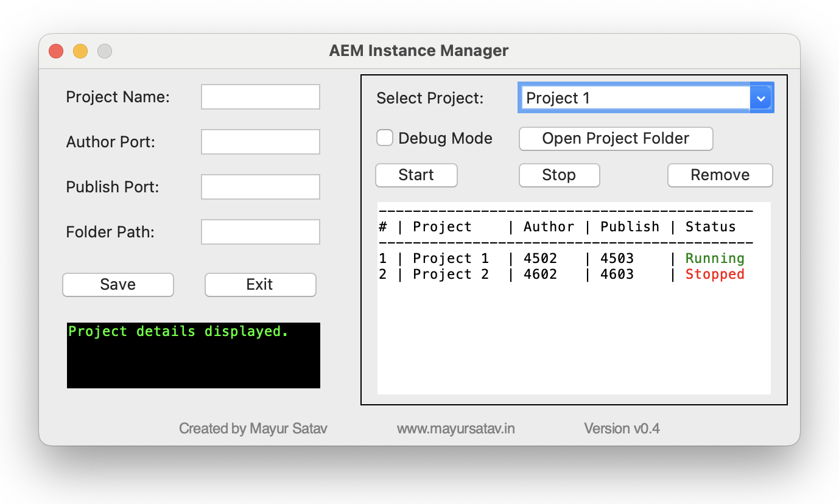Visit the www.mayursatav.in link
This screenshot has width=839, height=504.
coord(455,428)
